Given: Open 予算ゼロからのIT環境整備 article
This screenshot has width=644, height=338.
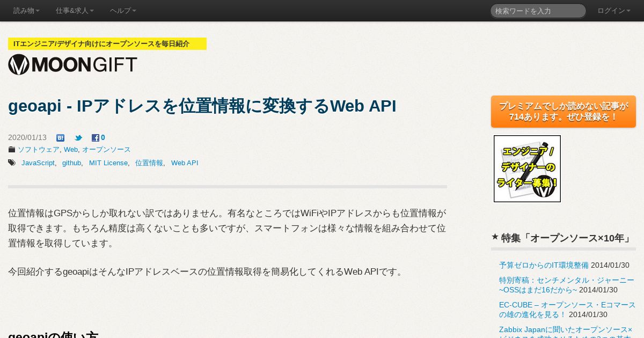Looking at the screenshot, I should [544, 265].
